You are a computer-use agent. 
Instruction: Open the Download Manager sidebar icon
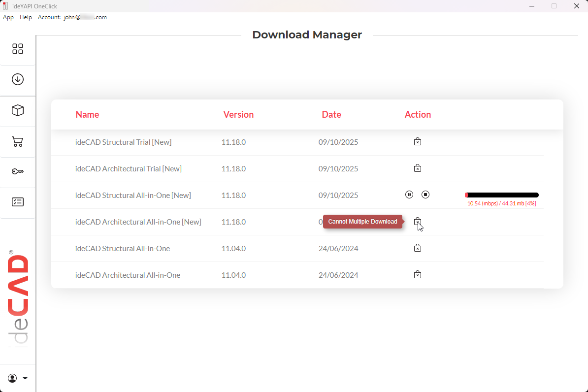pos(18,79)
